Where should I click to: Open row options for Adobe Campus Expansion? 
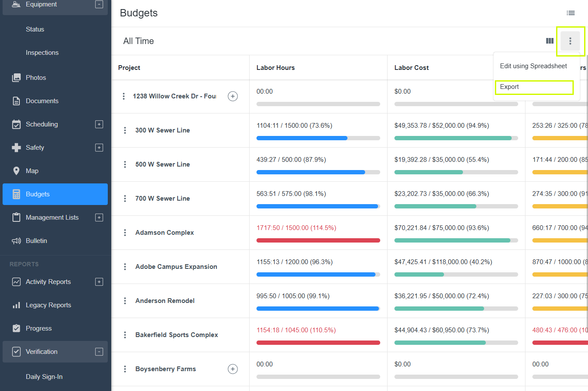125,267
